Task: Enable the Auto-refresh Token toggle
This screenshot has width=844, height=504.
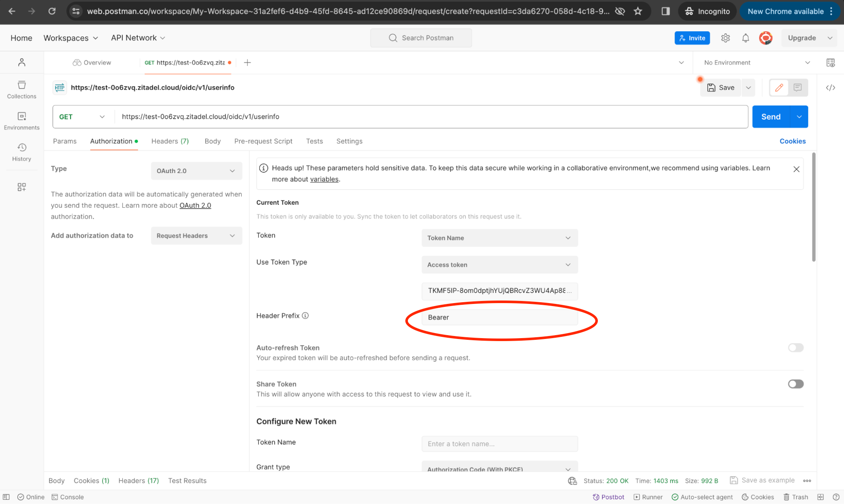Action: click(x=795, y=348)
